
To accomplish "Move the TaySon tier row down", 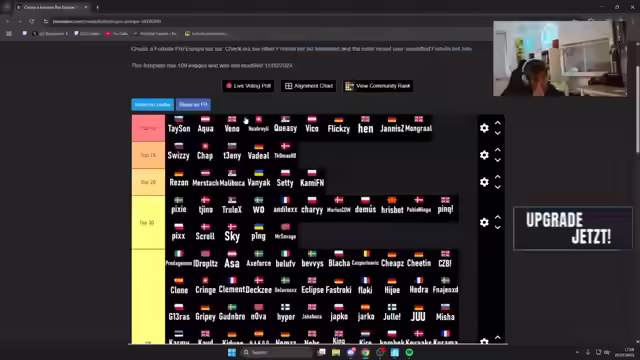I will coord(498,133).
